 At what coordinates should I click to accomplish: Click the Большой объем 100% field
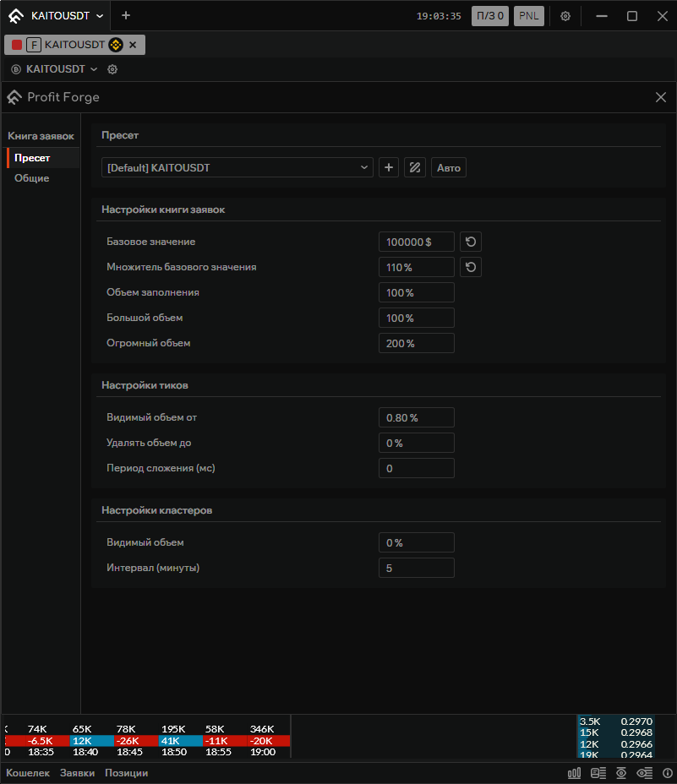pos(417,318)
